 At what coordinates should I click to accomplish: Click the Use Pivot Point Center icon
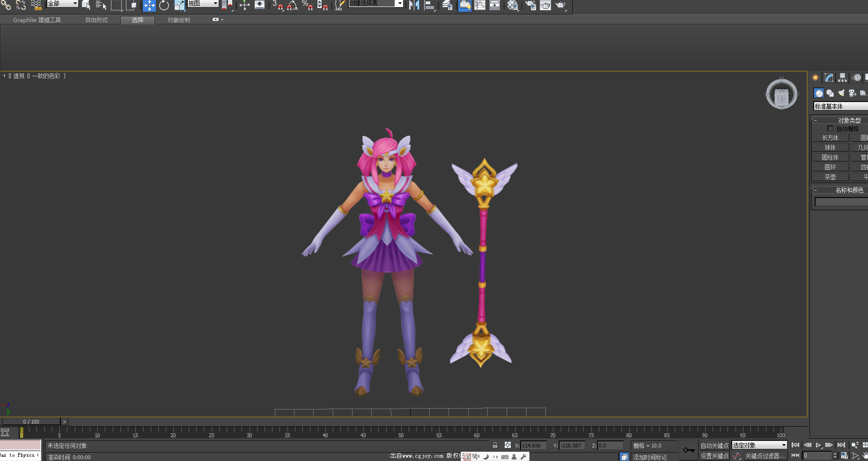[227, 5]
